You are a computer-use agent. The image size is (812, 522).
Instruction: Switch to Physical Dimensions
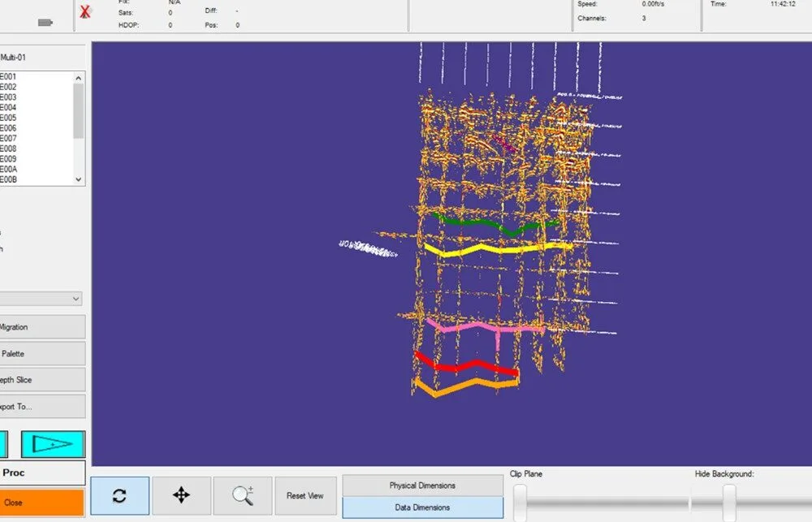(422, 485)
